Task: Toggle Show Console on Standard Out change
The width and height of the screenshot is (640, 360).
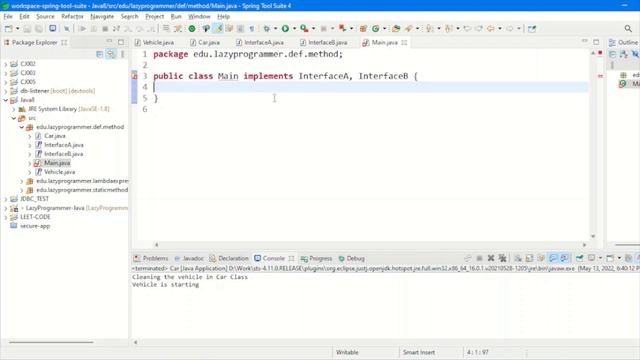Action: (x=553, y=258)
